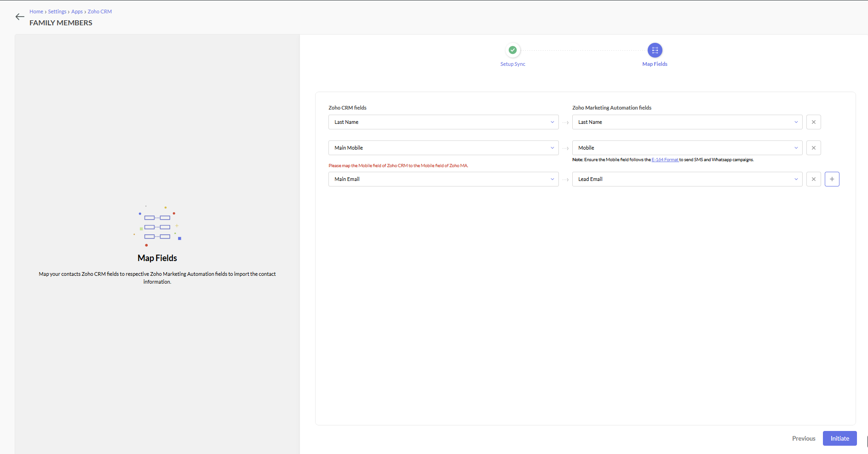
Task: Go to Home in the breadcrumb
Action: tap(36, 12)
